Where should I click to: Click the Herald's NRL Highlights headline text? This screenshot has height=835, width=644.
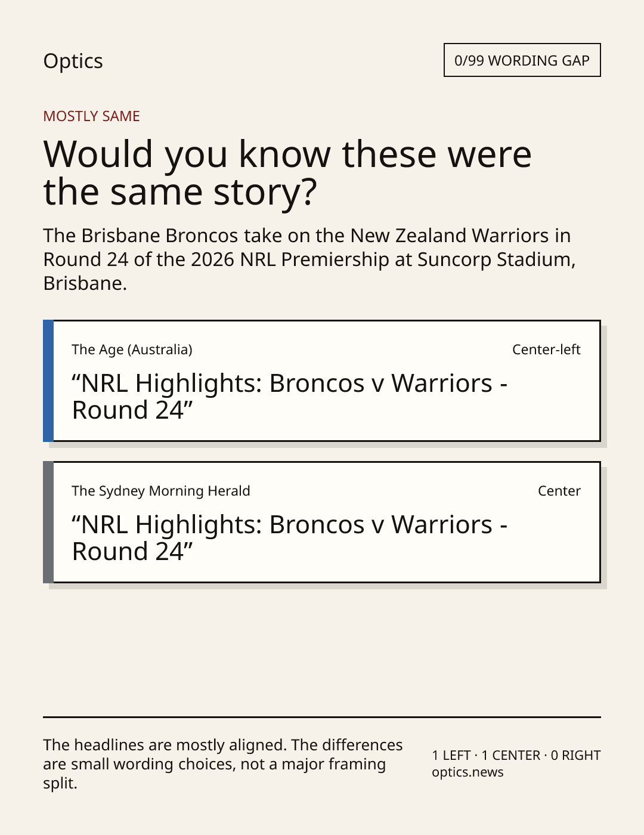pyautogui.click(x=290, y=538)
